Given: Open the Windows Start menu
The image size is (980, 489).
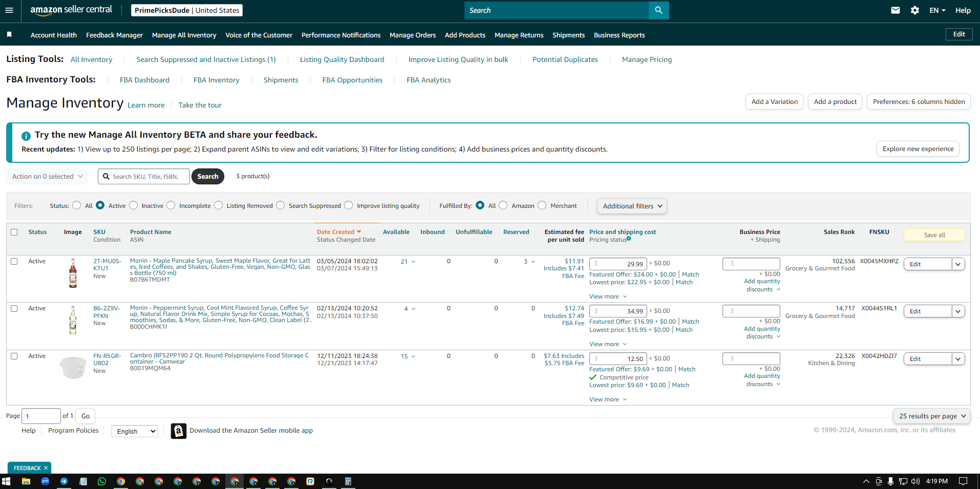Looking at the screenshot, I should coord(6,481).
